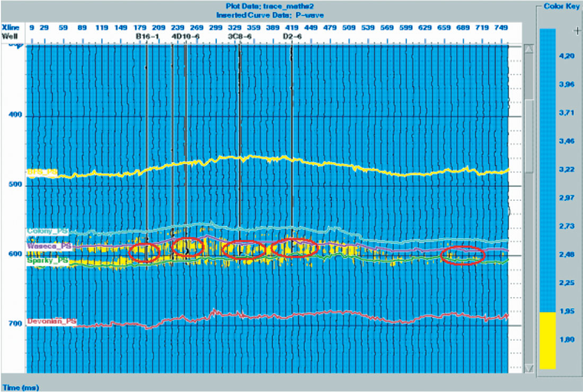Select the Waseca_PS horizon label
The image size is (583, 392).
point(49,246)
